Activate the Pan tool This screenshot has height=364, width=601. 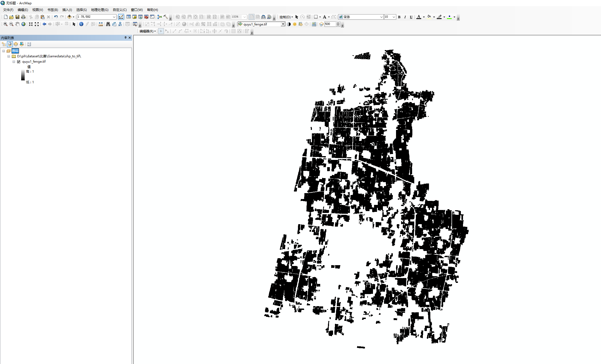[17, 24]
